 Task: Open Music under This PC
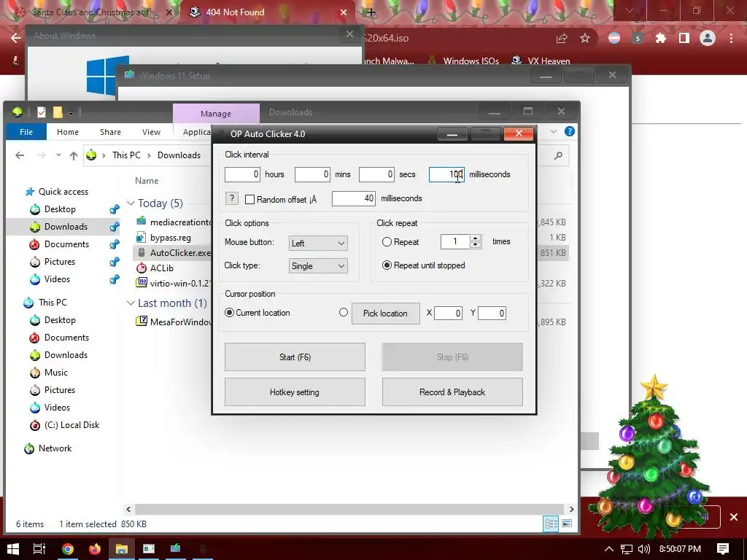[55, 373]
